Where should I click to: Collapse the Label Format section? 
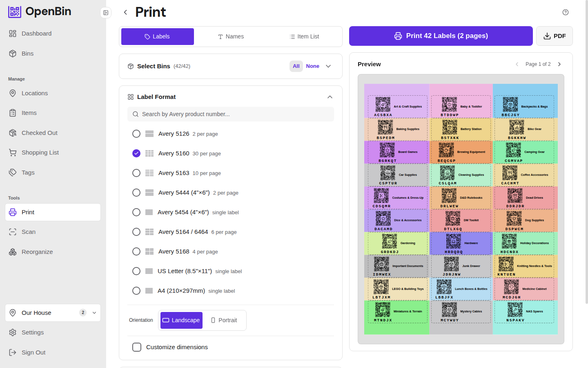330,97
